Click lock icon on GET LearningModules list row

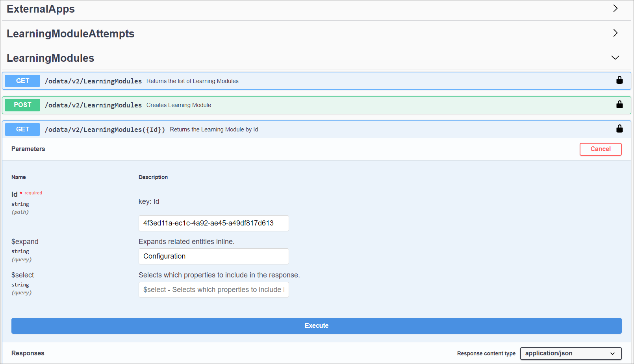coord(619,80)
